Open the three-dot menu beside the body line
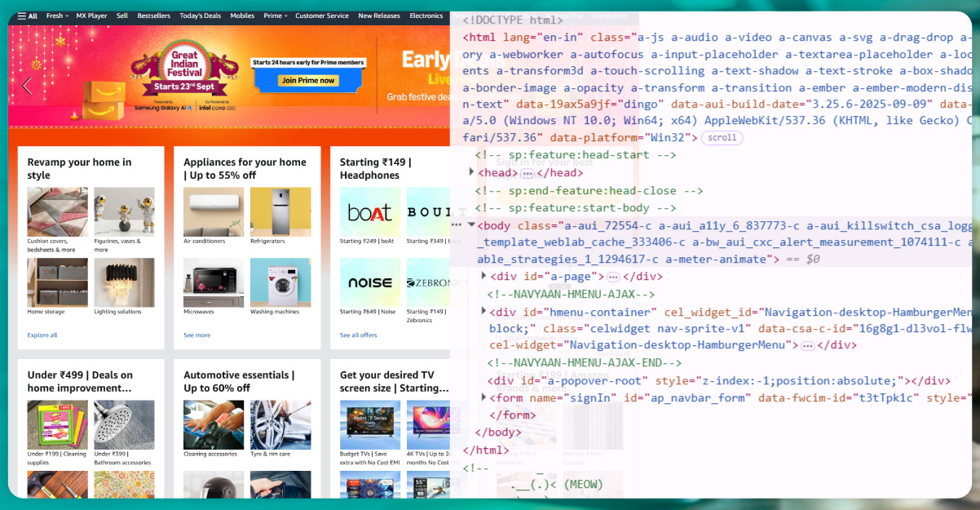Image resolution: width=980 pixels, height=510 pixels. click(x=457, y=224)
